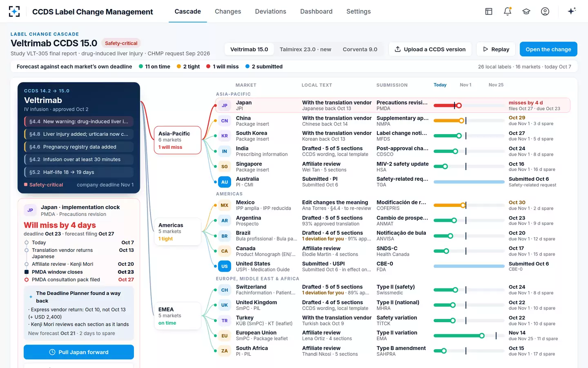The image size is (588, 368).
Task: Select the Talmirex 23.0 · new product tab
Action: (305, 49)
